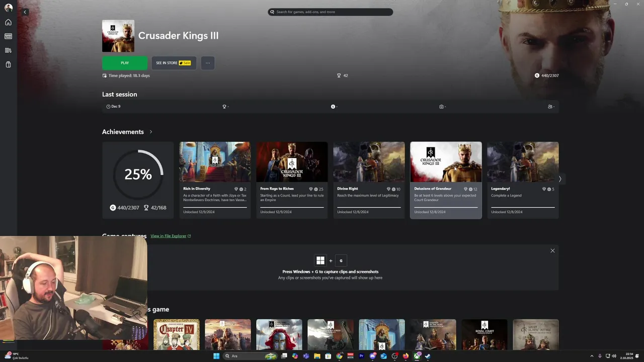The image size is (644, 362).
Task: Click the next achievements chevron on the right
Action: click(560, 179)
